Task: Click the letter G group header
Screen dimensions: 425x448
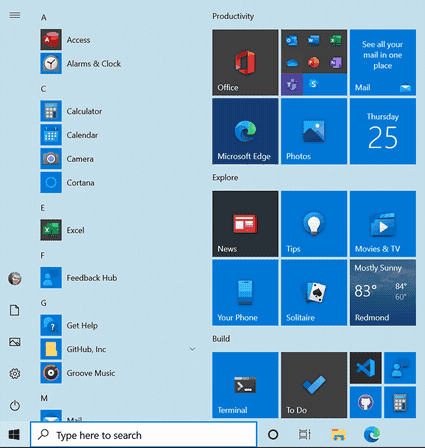Action: pos(44,303)
